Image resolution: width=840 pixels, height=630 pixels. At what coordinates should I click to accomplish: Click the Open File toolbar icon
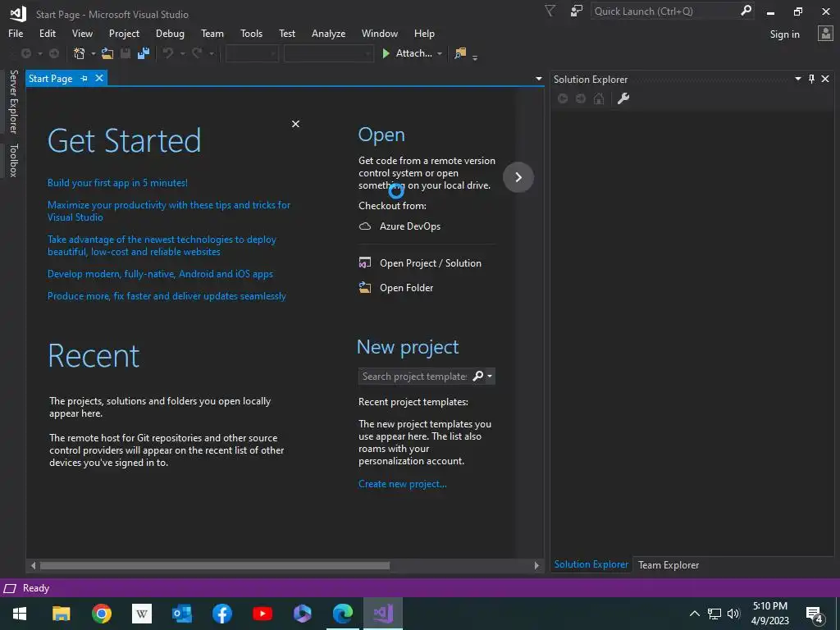click(x=107, y=53)
